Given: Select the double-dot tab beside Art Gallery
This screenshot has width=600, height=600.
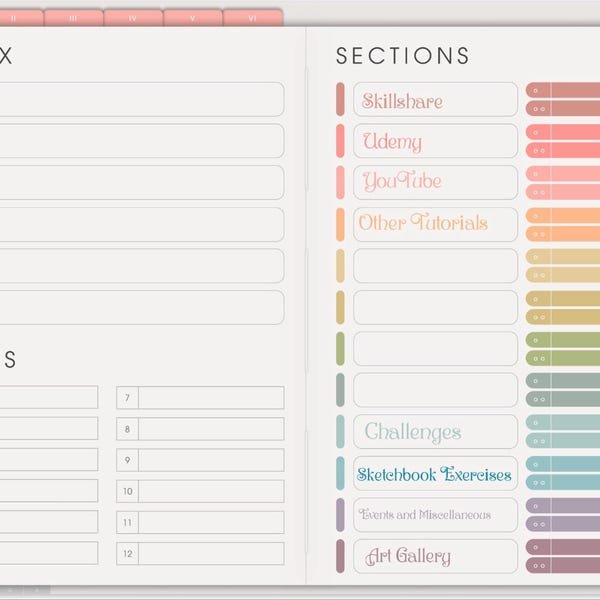Looking at the screenshot, I should pos(563,566).
